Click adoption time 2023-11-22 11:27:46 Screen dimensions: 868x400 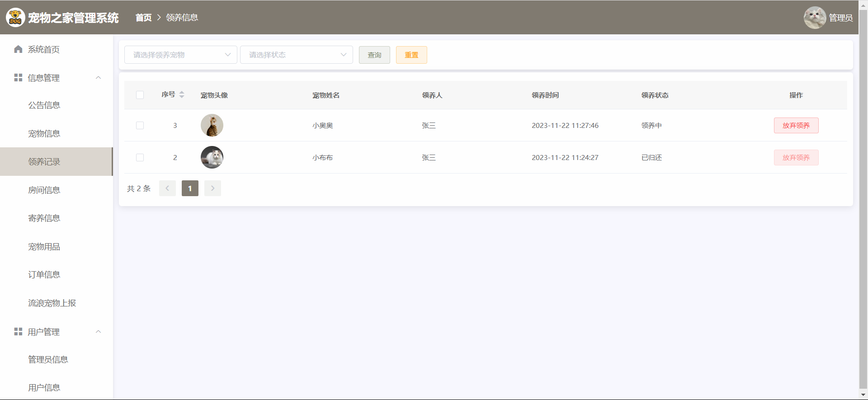[565, 125]
